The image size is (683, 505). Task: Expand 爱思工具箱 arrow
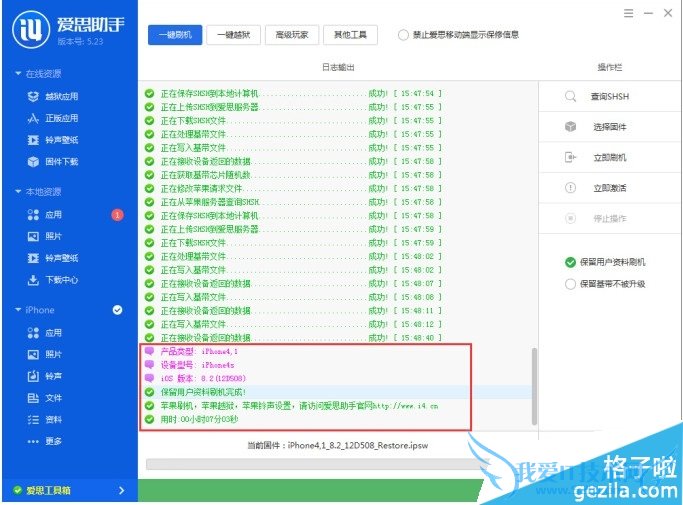click(122, 491)
